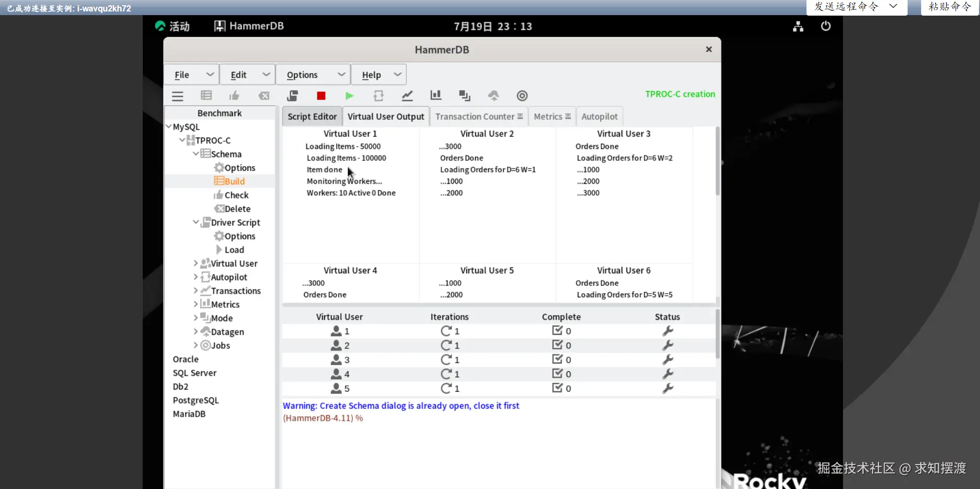The width and height of the screenshot is (980, 489).
Task: Click the load driver script toolbar icon
Action: pyautogui.click(x=292, y=96)
